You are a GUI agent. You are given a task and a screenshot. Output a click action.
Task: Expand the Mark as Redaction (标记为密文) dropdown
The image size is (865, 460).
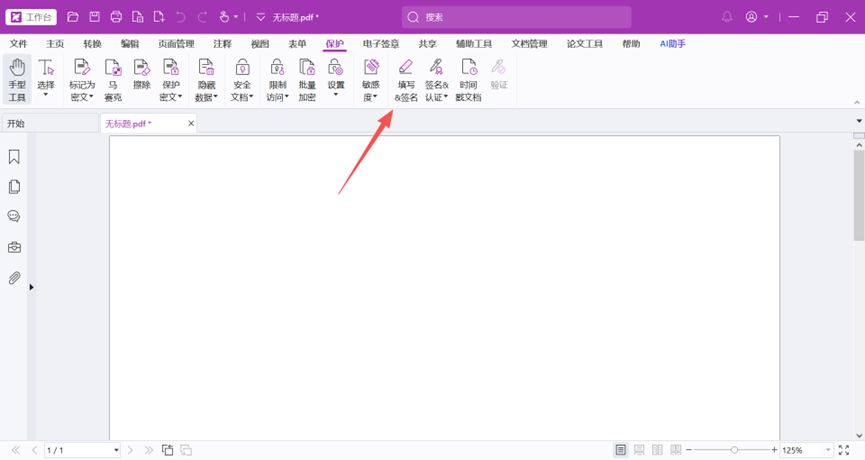[82, 97]
